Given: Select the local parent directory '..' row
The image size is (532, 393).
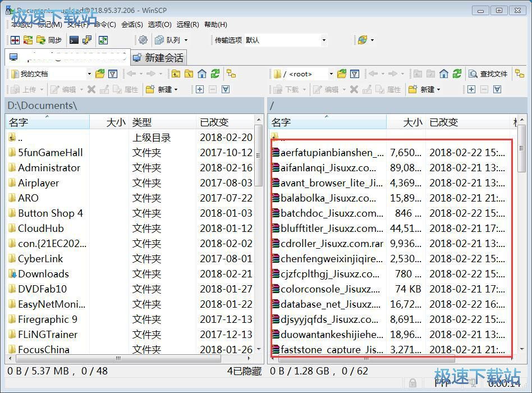Looking at the screenshot, I should click(130, 138).
